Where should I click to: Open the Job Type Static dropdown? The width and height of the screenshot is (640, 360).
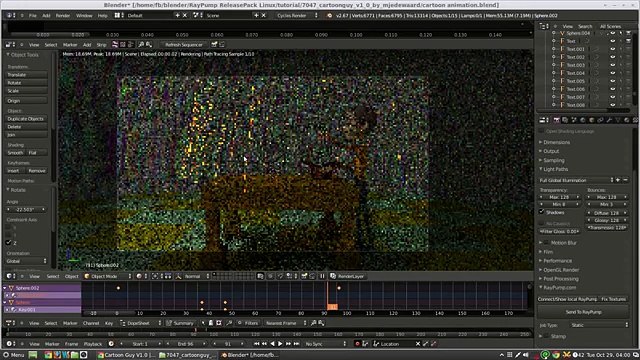tap(599, 325)
